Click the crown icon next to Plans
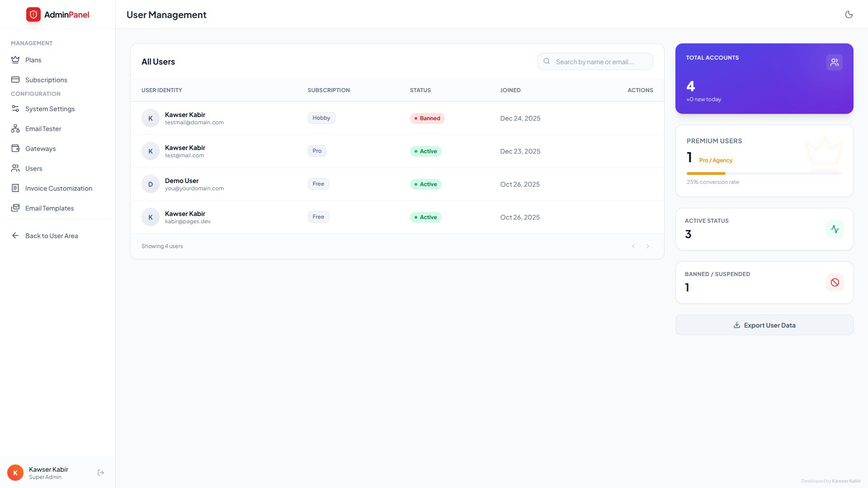The width and height of the screenshot is (868, 488). 15,60
